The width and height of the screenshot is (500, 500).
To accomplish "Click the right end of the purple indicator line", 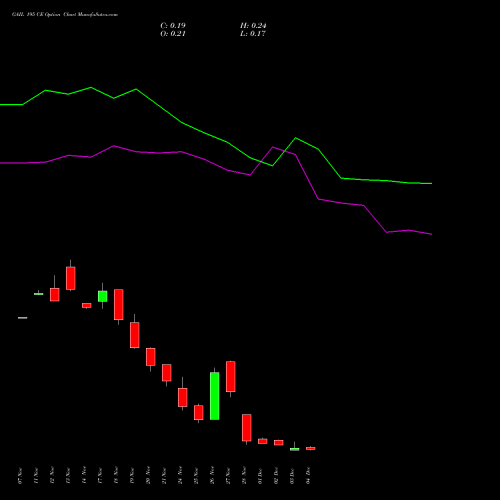I will 431,234.
